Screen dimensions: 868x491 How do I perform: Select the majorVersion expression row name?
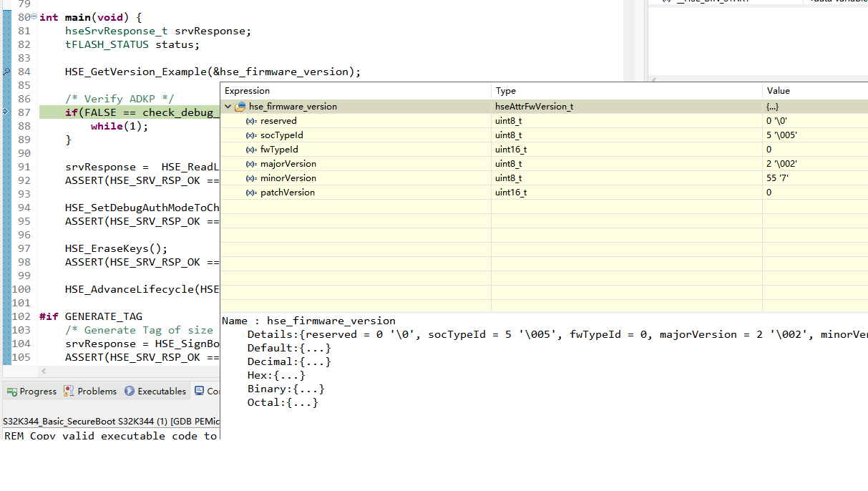coord(288,164)
